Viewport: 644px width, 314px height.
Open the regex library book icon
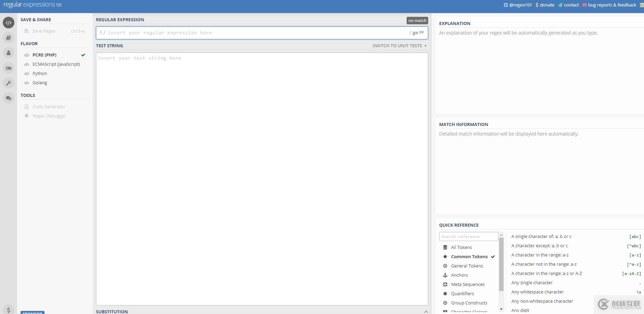pyautogui.click(x=9, y=38)
